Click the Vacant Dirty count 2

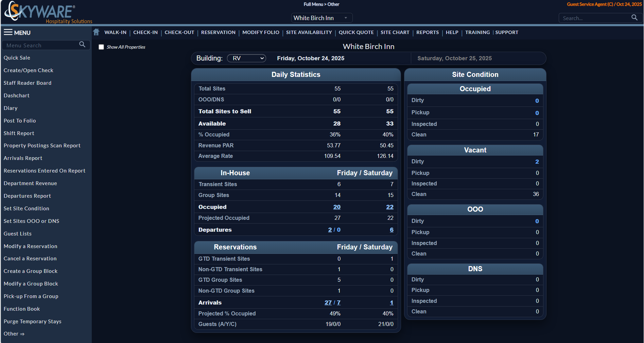click(537, 162)
